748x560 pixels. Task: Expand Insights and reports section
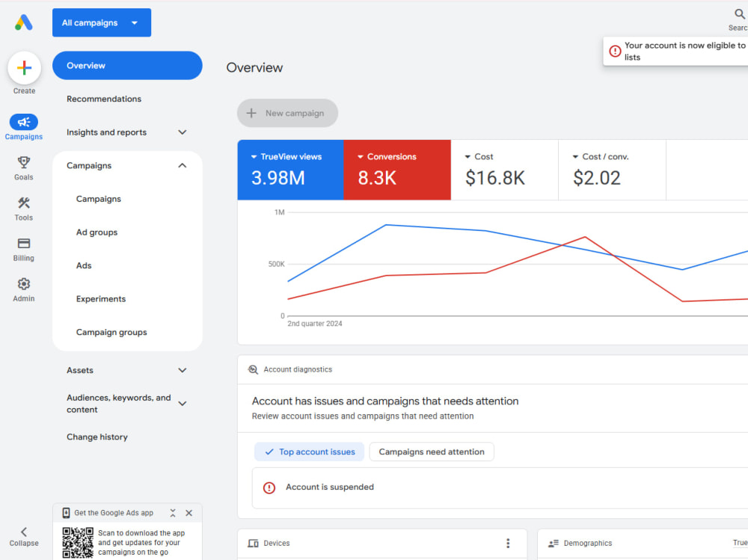point(183,132)
